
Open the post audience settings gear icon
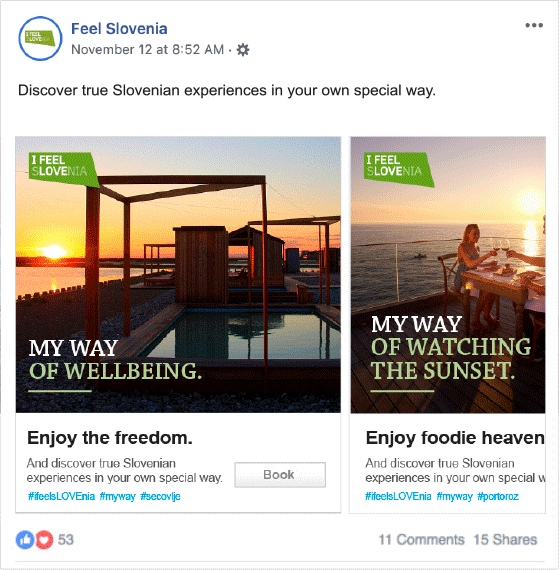point(243,49)
